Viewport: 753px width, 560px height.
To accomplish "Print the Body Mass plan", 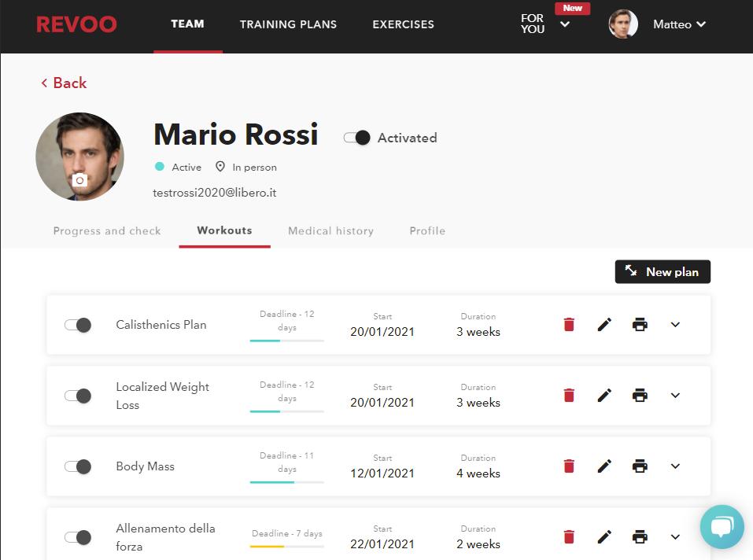I will [640, 466].
